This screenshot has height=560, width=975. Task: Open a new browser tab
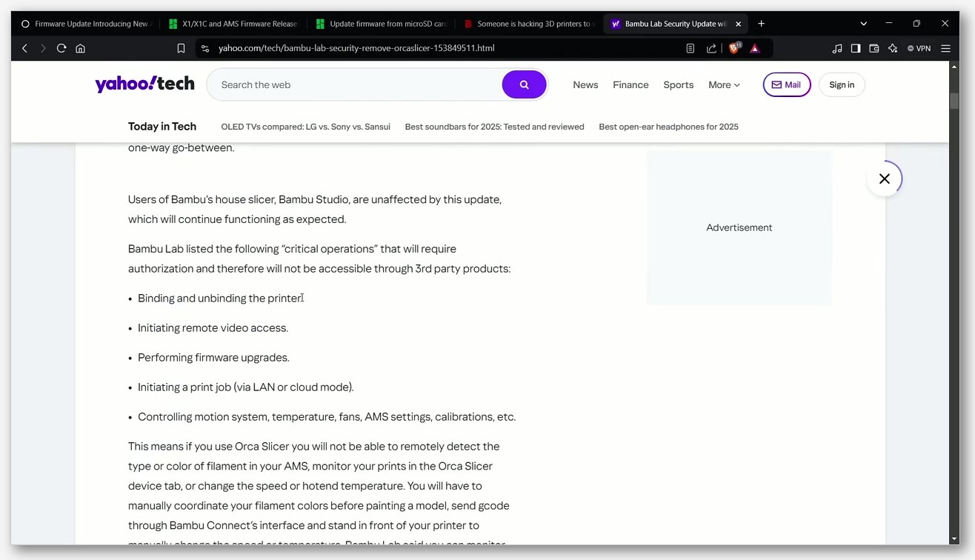point(761,24)
